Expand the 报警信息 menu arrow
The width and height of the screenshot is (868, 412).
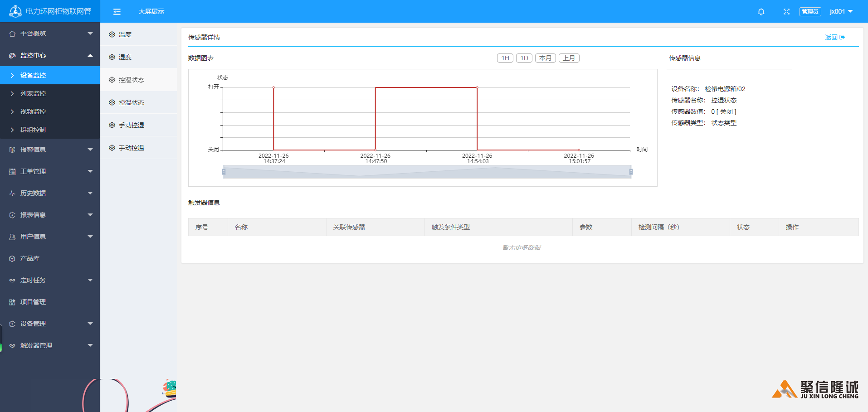point(90,150)
